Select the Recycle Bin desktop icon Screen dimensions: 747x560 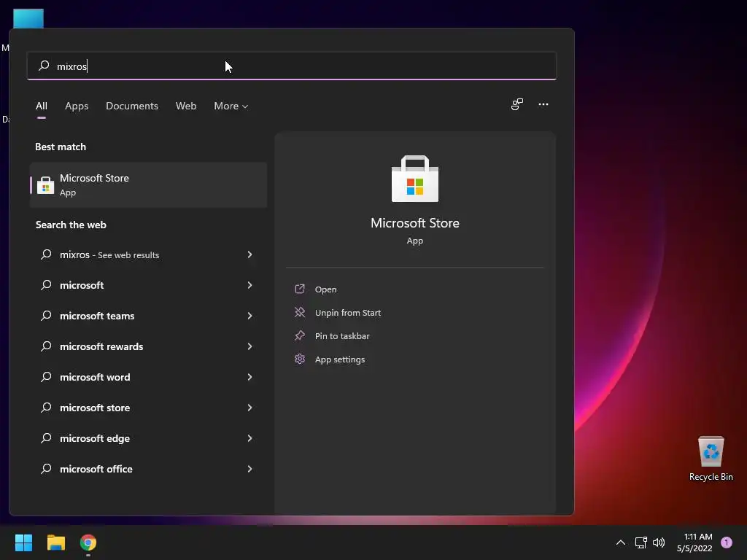[x=711, y=458]
